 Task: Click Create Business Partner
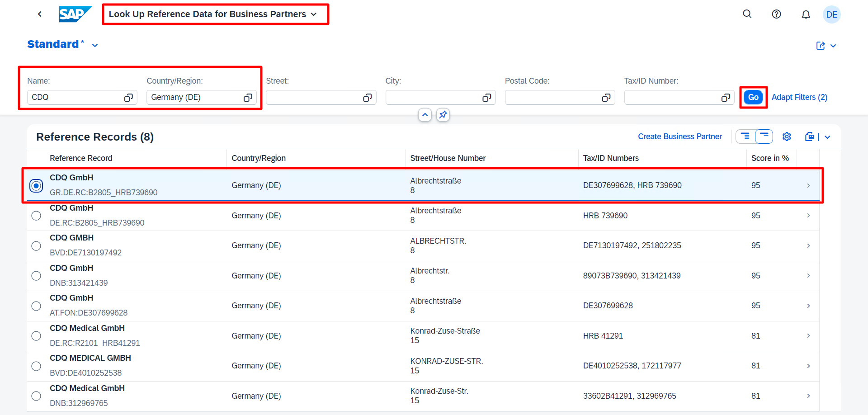tap(680, 137)
